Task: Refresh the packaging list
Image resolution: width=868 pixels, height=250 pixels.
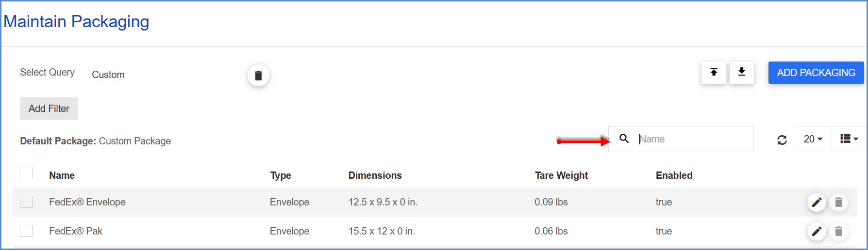Action: pos(782,140)
